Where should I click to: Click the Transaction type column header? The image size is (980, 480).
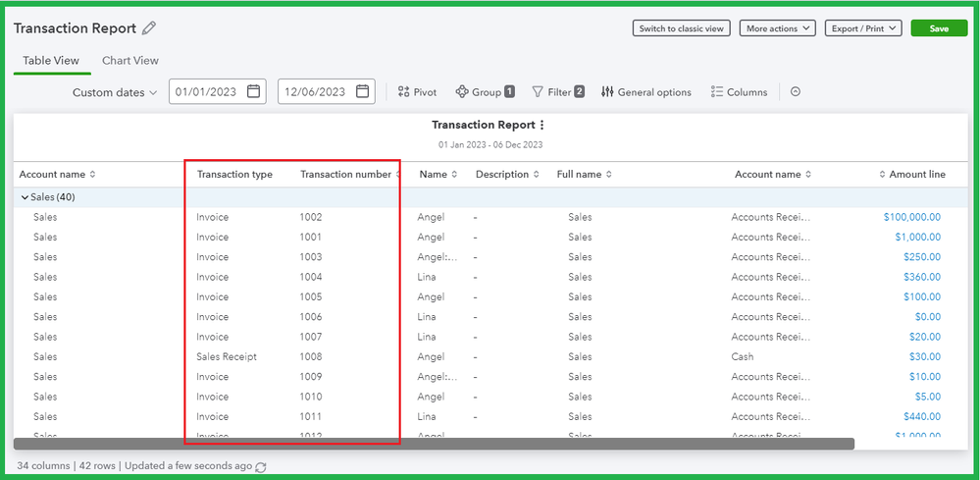click(x=234, y=175)
